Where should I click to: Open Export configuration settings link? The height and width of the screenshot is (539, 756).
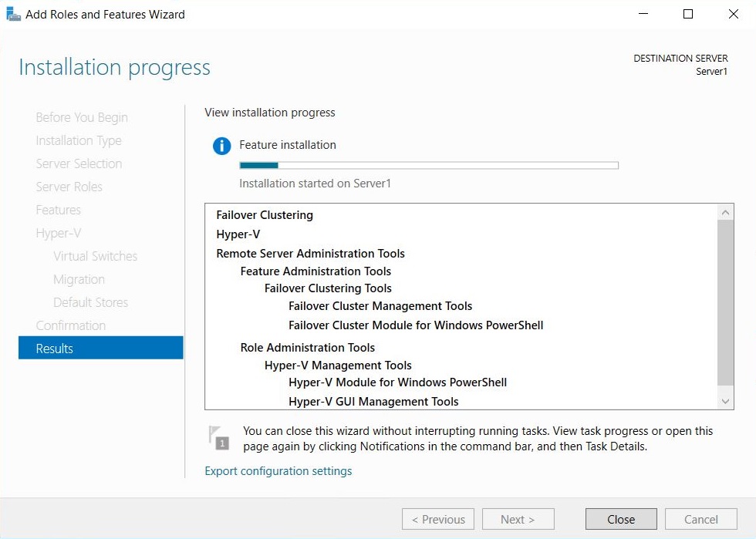pos(278,471)
